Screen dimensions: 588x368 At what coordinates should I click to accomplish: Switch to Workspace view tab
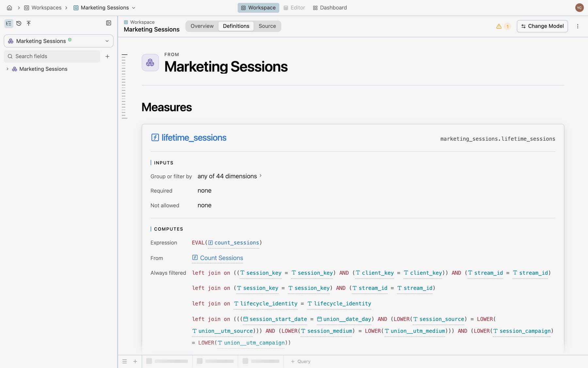click(258, 8)
